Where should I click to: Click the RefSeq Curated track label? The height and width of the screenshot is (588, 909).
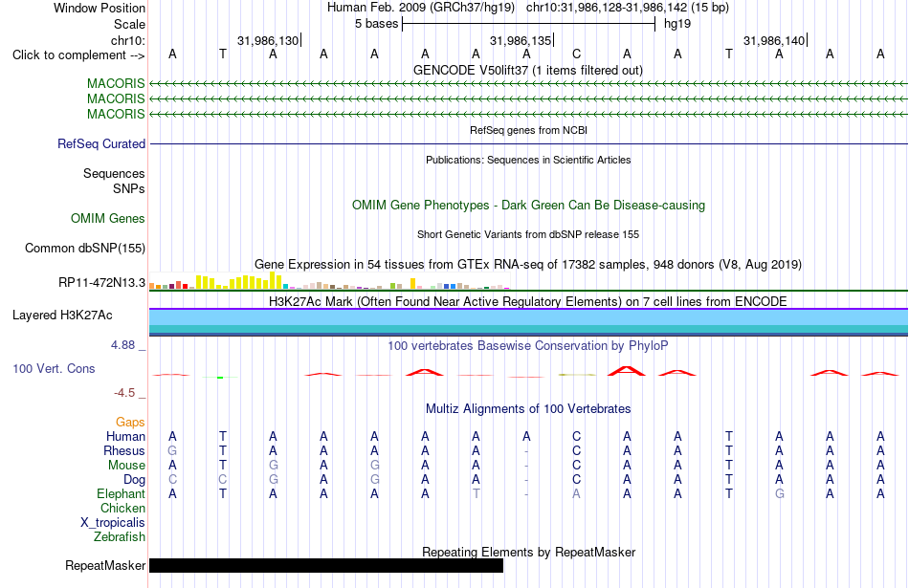101,143
